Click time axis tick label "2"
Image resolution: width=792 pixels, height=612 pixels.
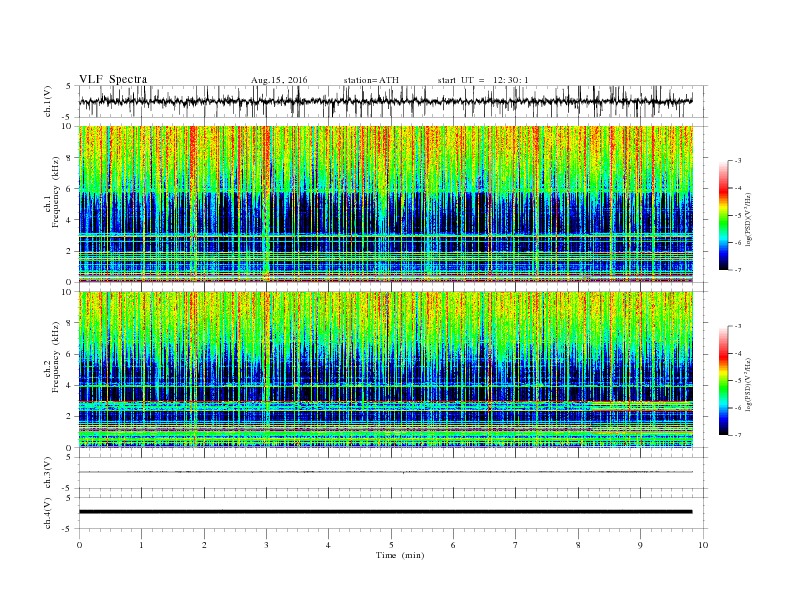point(204,545)
